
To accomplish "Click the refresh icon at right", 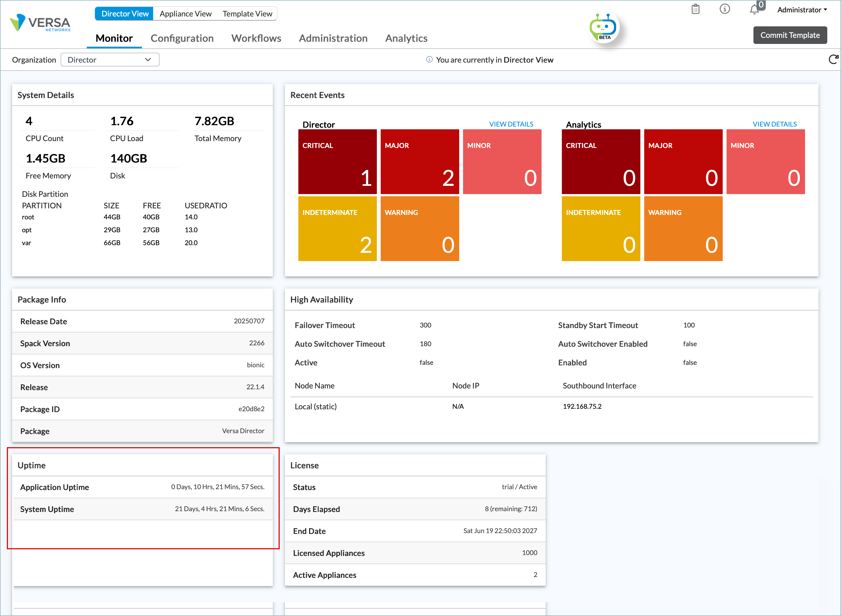I will click(x=833, y=60).
